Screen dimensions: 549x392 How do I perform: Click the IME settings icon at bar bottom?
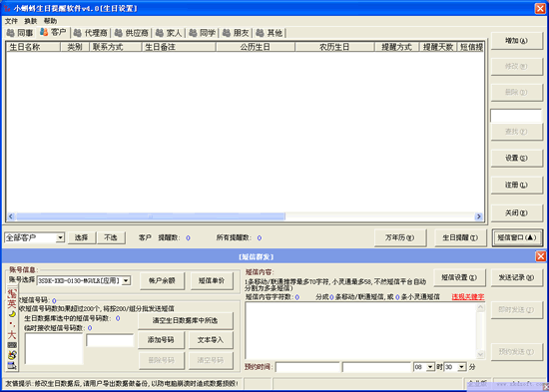click(x=12, y=366)
